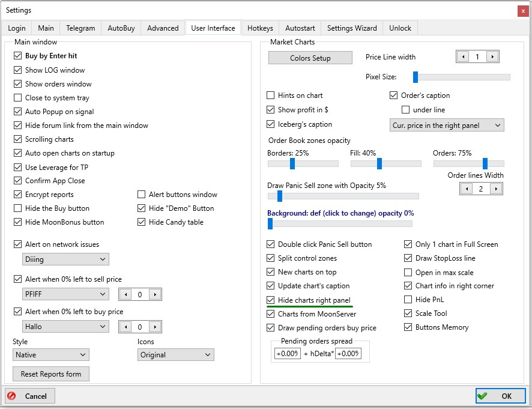Open the Telegram tab
Image resolution: width=532 pixels, height=409 pixels.
pos(80,28)
